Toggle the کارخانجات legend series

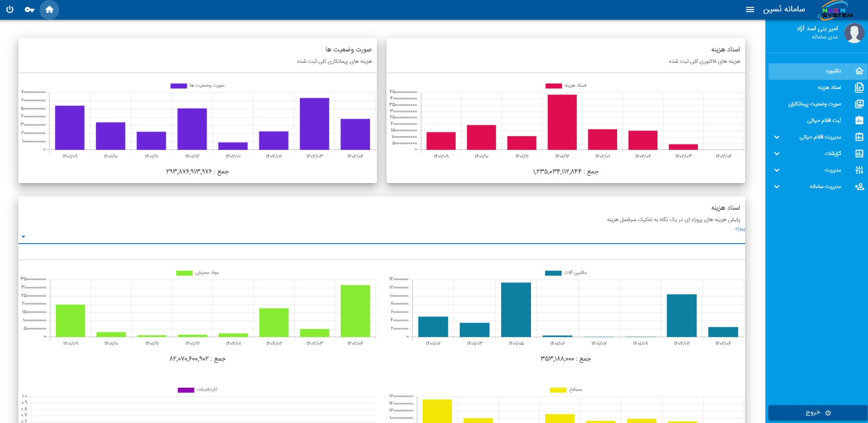click(x=198, y=390)
